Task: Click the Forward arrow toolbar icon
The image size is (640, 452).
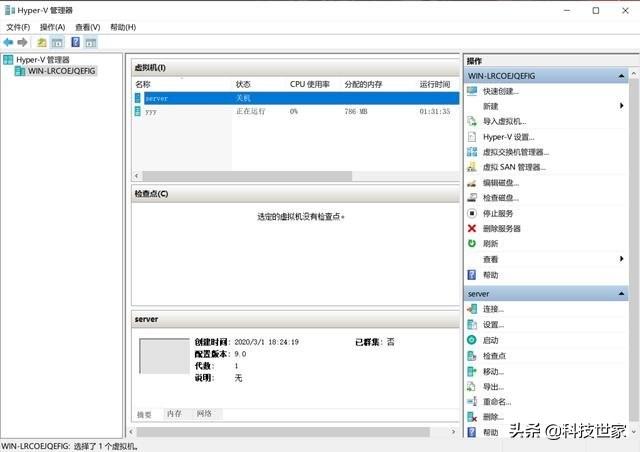Action: (22, 42)
